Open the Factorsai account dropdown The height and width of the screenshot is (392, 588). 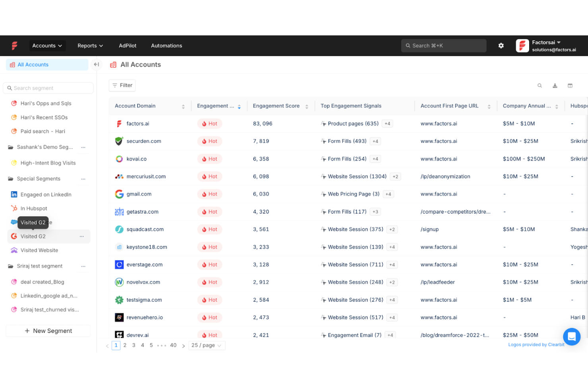tap(546, 42)
